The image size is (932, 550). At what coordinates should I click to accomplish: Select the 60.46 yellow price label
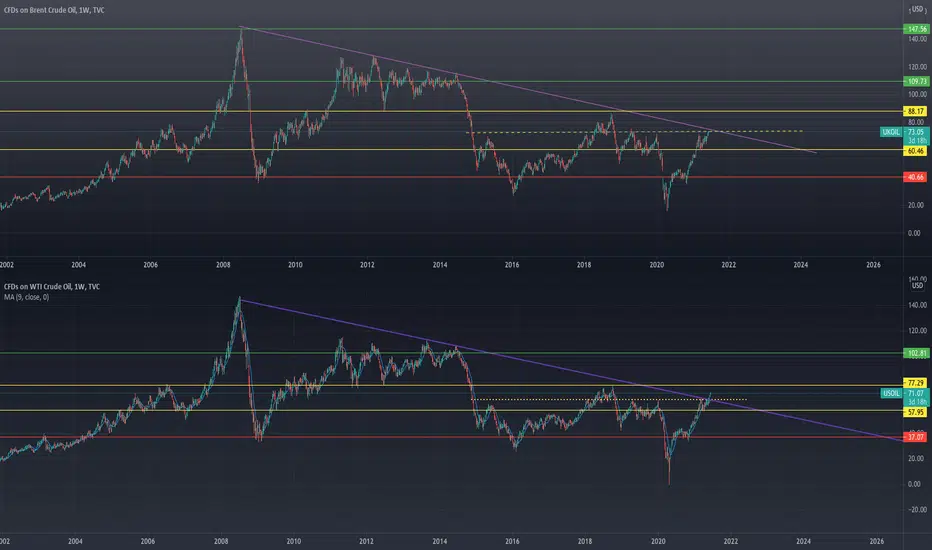(x=916, y=152)
